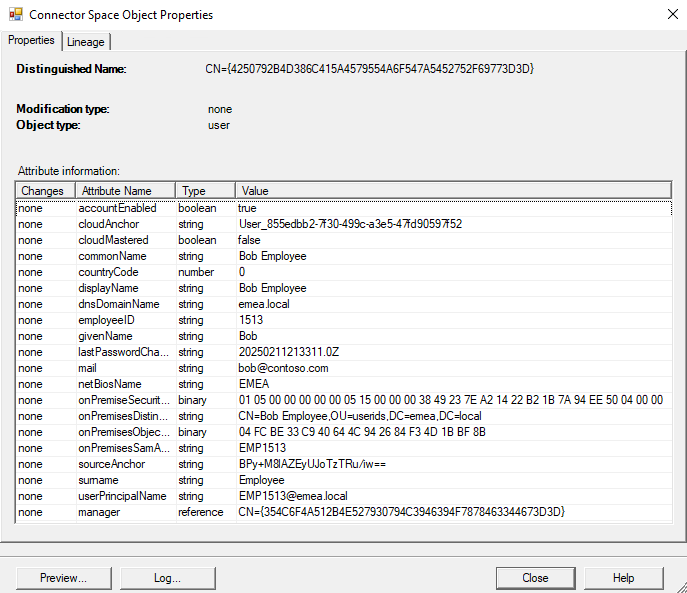The height and width of the screenshot is (593, 687).
Task: Select the dnsDomainName attribute row
Action: coord(344,304)
